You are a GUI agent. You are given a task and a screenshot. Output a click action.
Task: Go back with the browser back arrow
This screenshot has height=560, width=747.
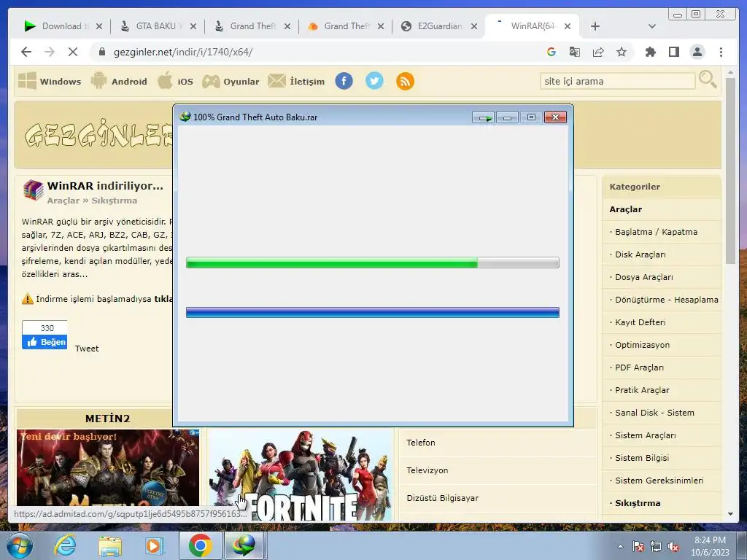coord(26,52)
